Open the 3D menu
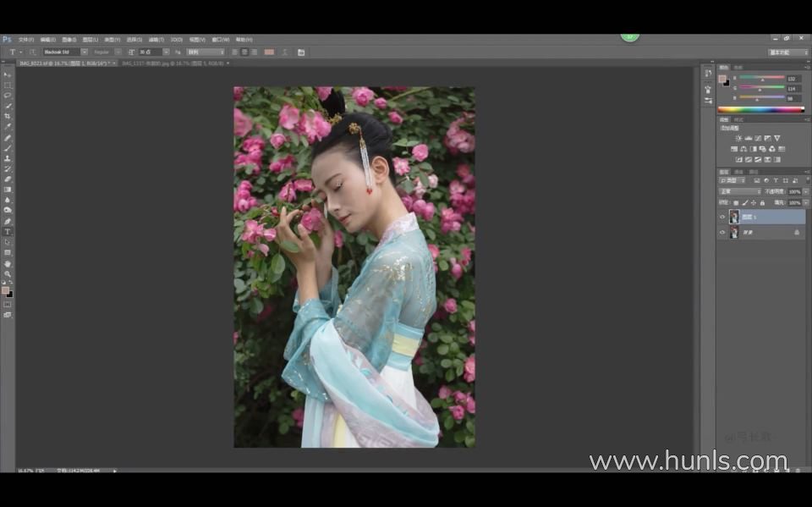Image resolution: width=812 pixels, height=507 pixels. tap(177, 40)
